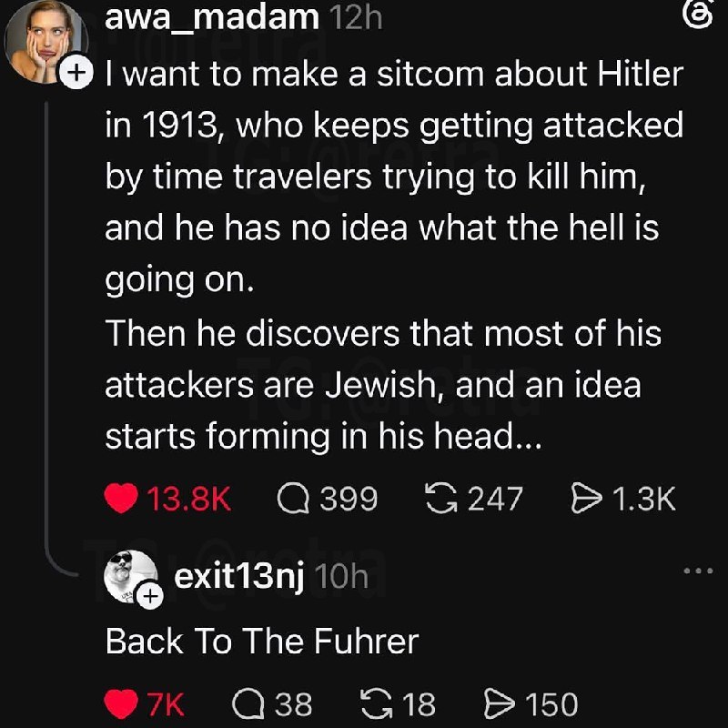Open comments on the awa_madam post
The width and height of the screenshot is (728, 728).
(293, 498)
